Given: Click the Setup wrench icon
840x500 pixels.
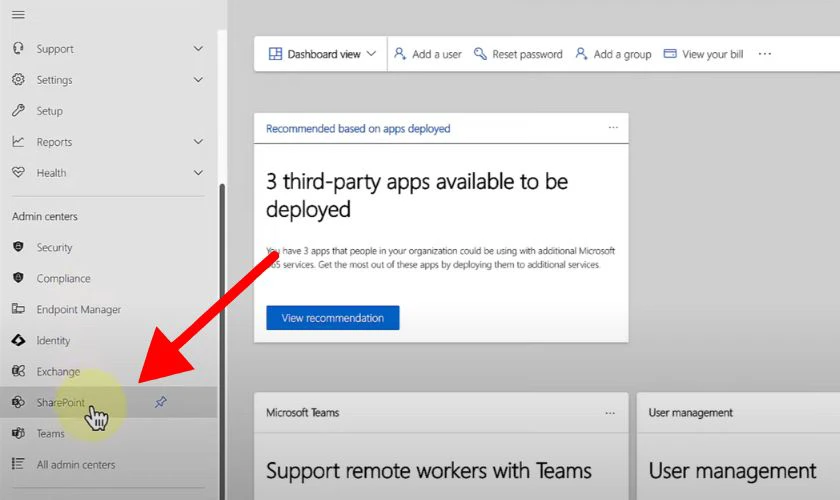Looking at the screenshot, I should click(x=18, y=110).
